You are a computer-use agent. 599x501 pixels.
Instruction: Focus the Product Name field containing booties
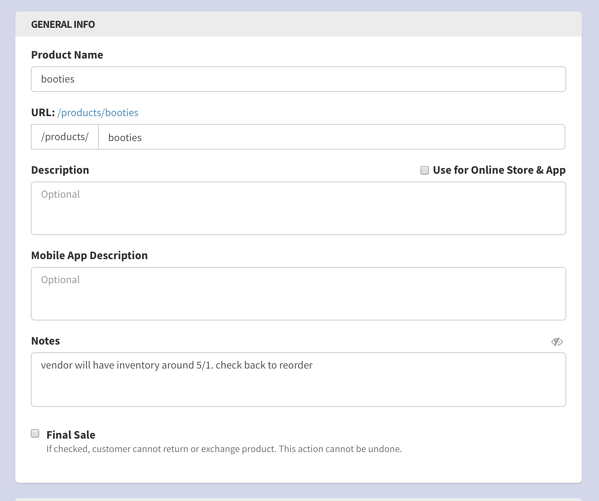pyautogui.click(x=298, y=79)
